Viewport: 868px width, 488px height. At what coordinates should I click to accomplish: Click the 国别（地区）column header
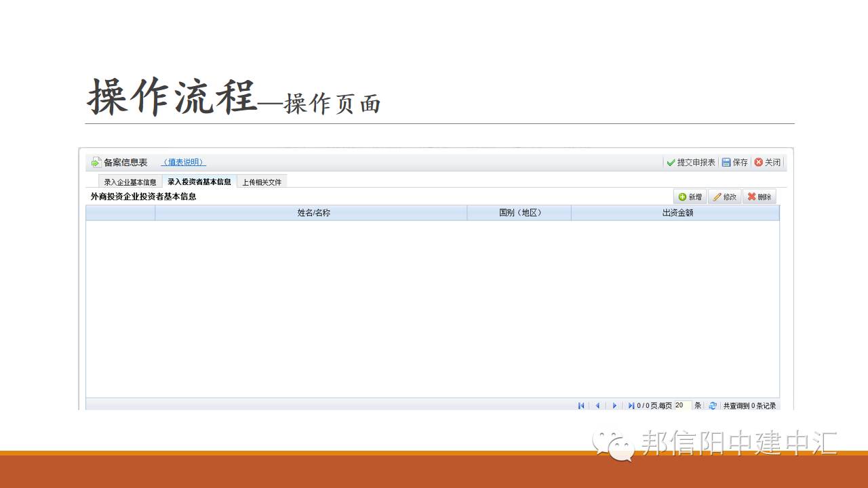point(520,213)
